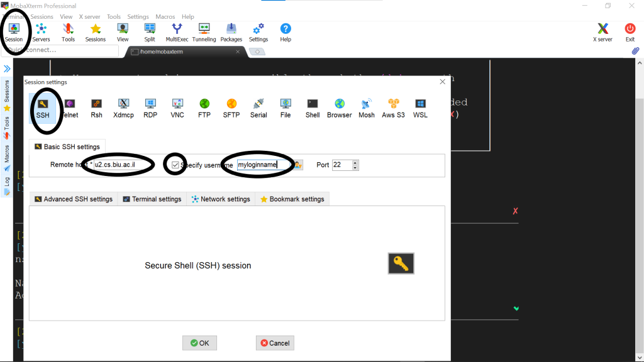The width and height of the screenshot is (644, 362).
Task: Open the Session toolbar icon
Action: [x=14, y=33]
